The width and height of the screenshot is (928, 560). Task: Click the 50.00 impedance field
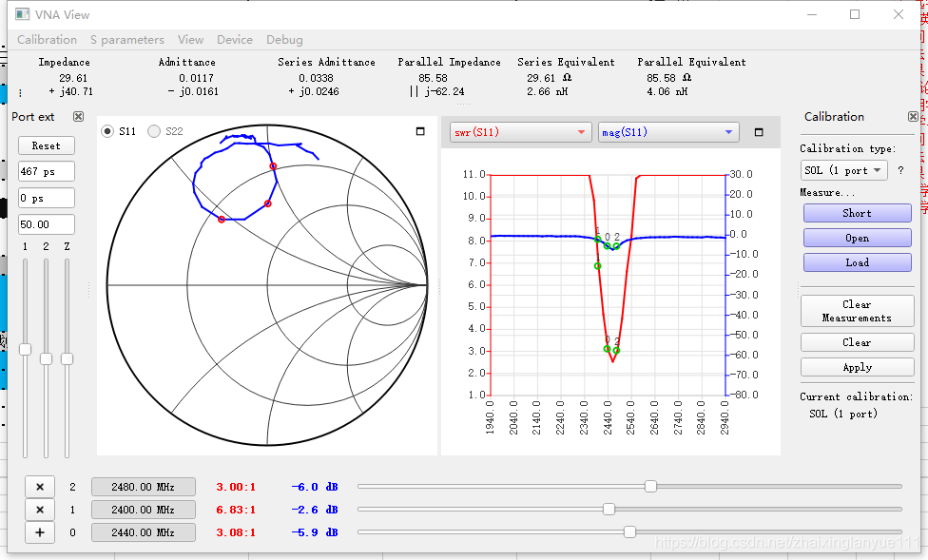(x=47, y=224)
